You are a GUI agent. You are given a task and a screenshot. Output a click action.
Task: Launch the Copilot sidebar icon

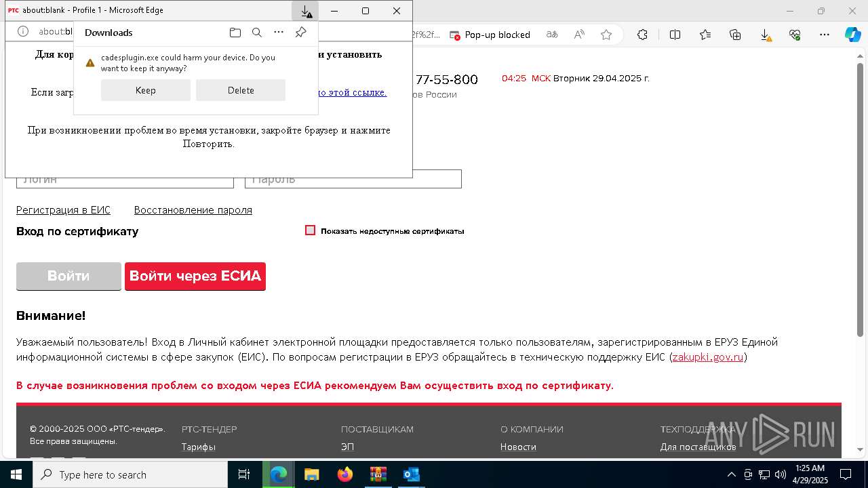click(x=852, y=35)
